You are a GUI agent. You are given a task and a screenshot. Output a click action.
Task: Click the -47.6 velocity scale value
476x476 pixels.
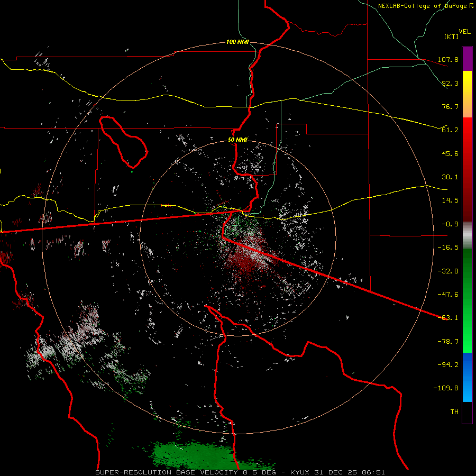click(x=448, y=295)
